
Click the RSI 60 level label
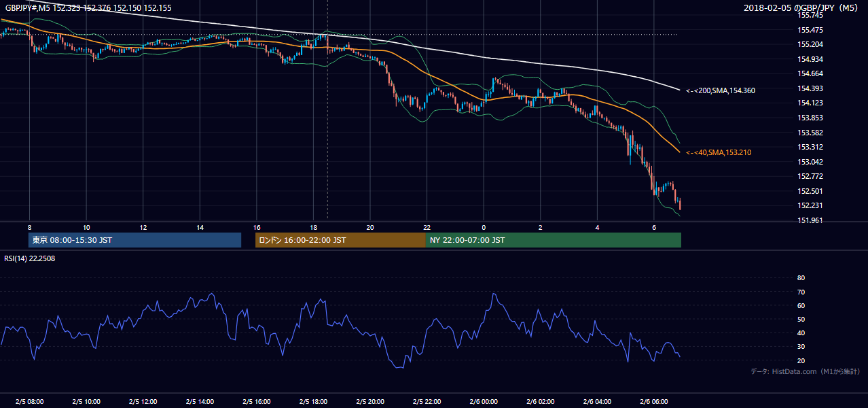[801, 305]
